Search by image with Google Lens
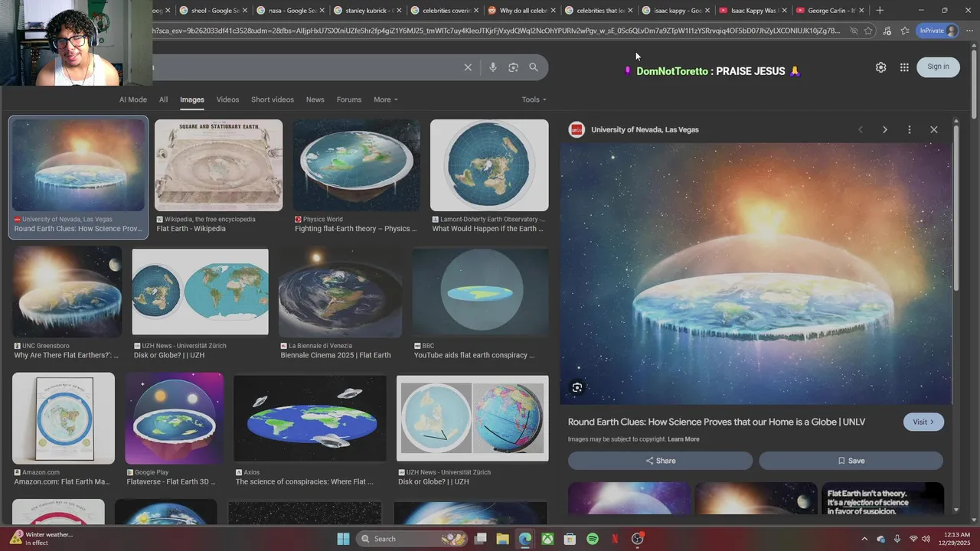980x551 pixels. click(x=513, y=67)
